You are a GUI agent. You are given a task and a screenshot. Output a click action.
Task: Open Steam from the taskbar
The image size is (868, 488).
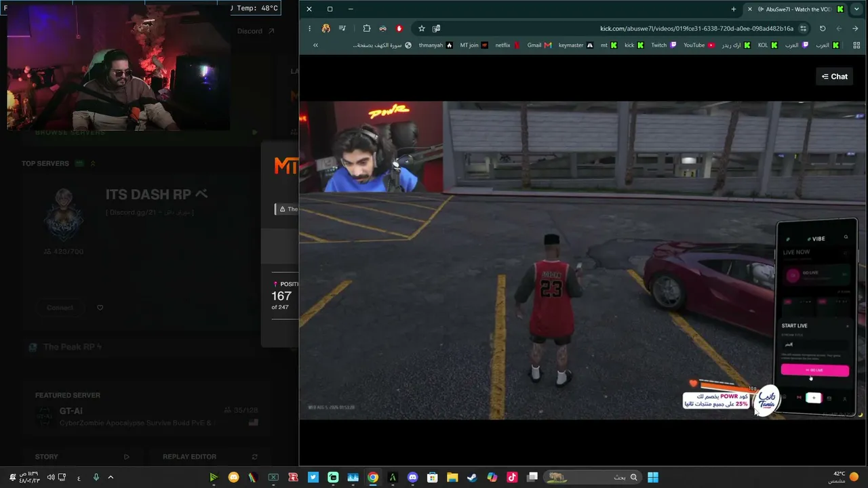[x=472, y=477]
